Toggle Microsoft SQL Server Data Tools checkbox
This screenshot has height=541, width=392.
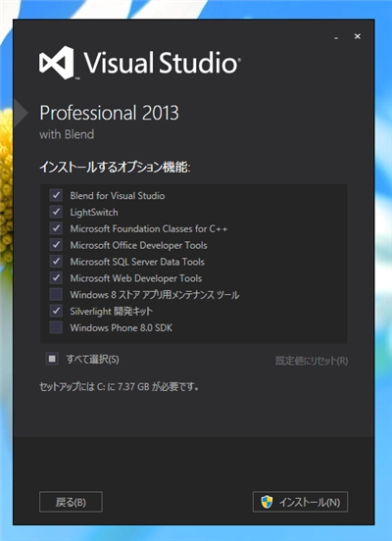coord(56,262)
